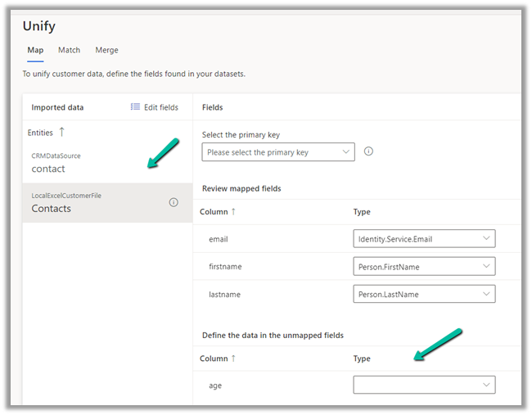The width and height of the screenshot is (532, 415).
Task: Sort mapped fields by Column arrow
Action: (233, 212)
